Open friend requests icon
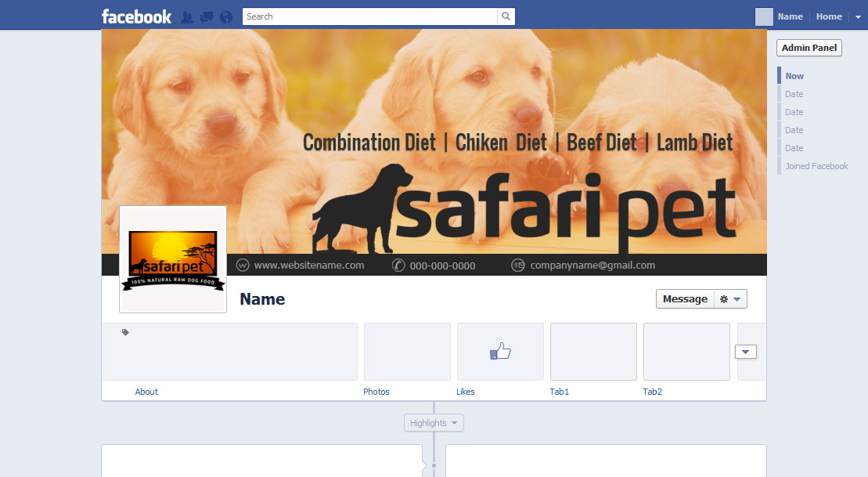 point(187,17)
